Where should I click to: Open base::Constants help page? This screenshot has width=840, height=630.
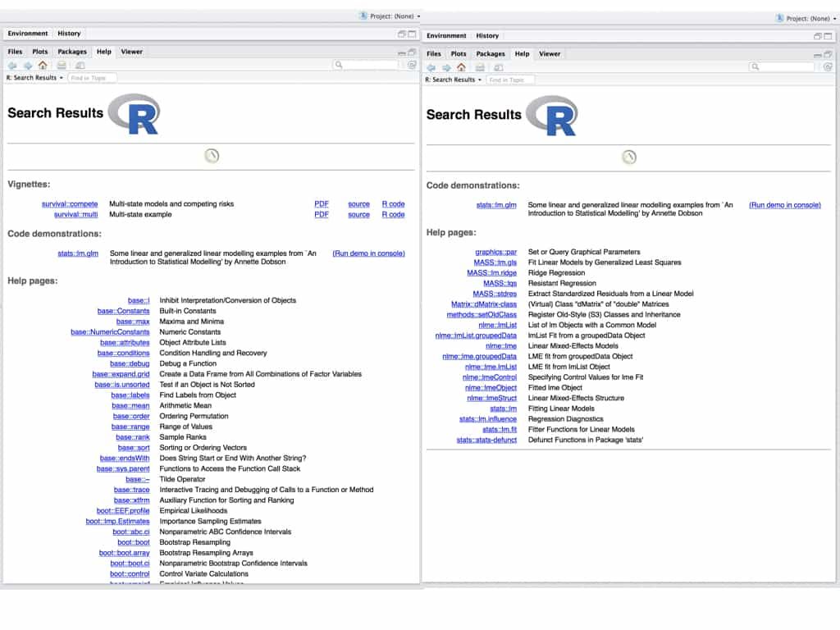[x=123, y=311]
